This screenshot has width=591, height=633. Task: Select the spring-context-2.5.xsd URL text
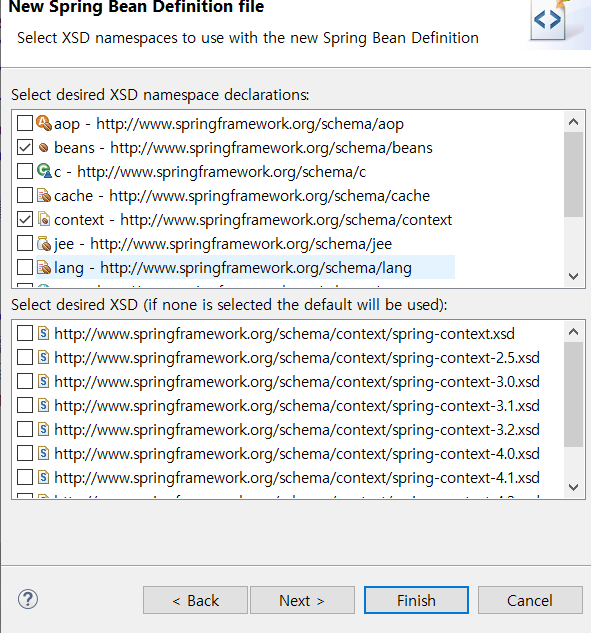[297, 358]
